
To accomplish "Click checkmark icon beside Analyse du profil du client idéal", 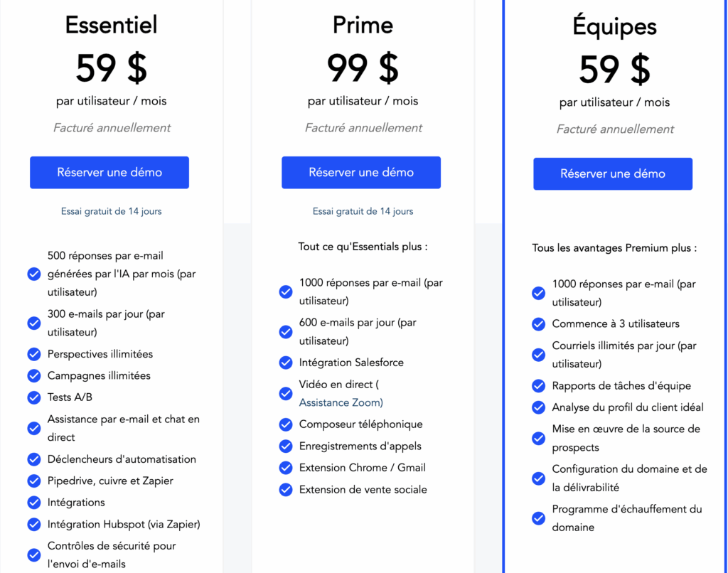I will [x=539, y=407].
